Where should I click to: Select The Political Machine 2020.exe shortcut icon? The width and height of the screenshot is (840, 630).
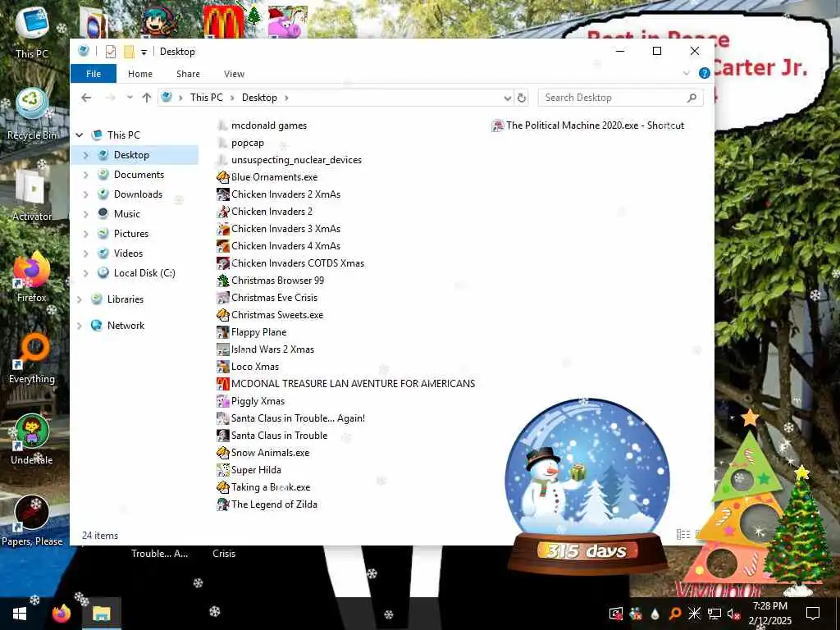point(498,126)
